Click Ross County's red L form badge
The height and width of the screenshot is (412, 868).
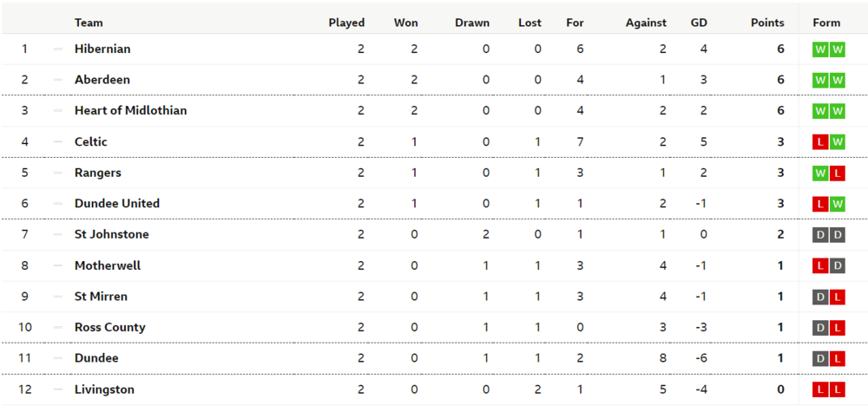coord(838,328)
